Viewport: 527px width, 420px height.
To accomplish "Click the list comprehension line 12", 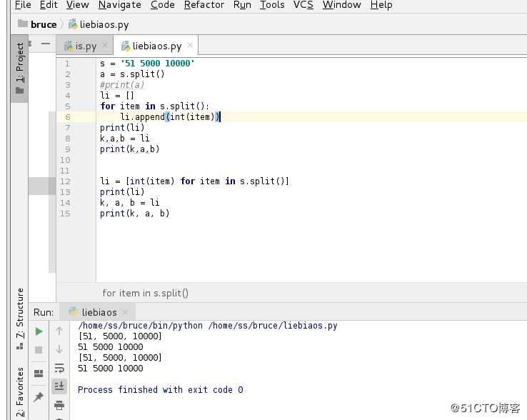I will [x=194, y=181].
